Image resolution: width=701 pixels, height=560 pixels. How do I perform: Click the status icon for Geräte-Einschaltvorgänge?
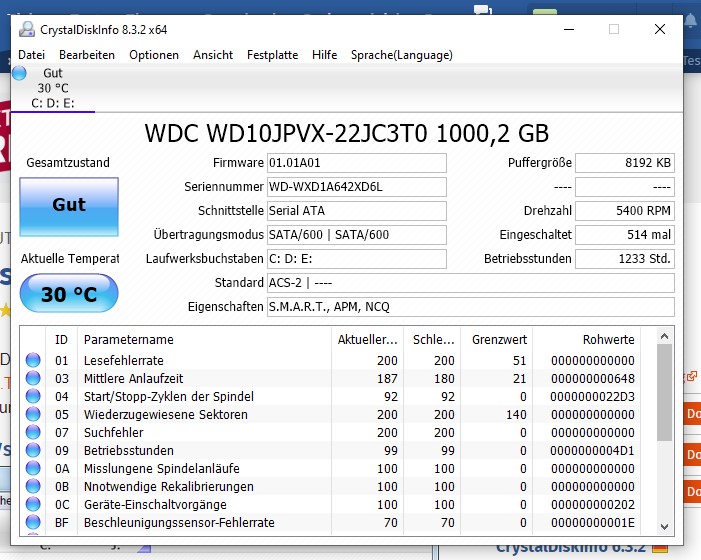(x=33, y=504)
